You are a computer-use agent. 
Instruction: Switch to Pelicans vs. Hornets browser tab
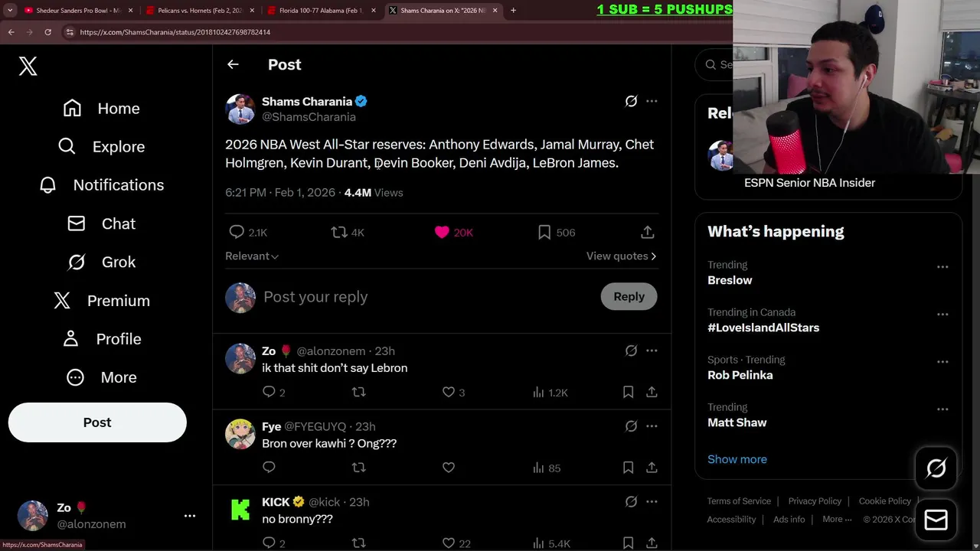coord(199,11)
